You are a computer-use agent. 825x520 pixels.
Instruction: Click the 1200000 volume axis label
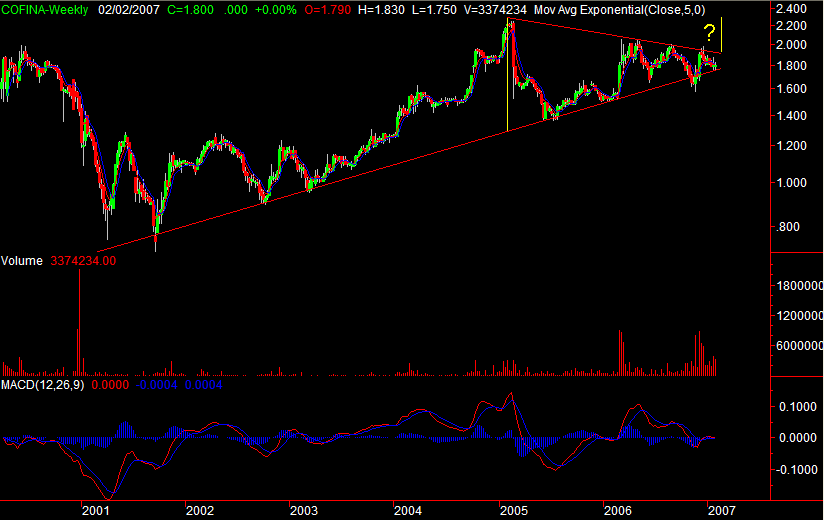(x=799, y=315)
